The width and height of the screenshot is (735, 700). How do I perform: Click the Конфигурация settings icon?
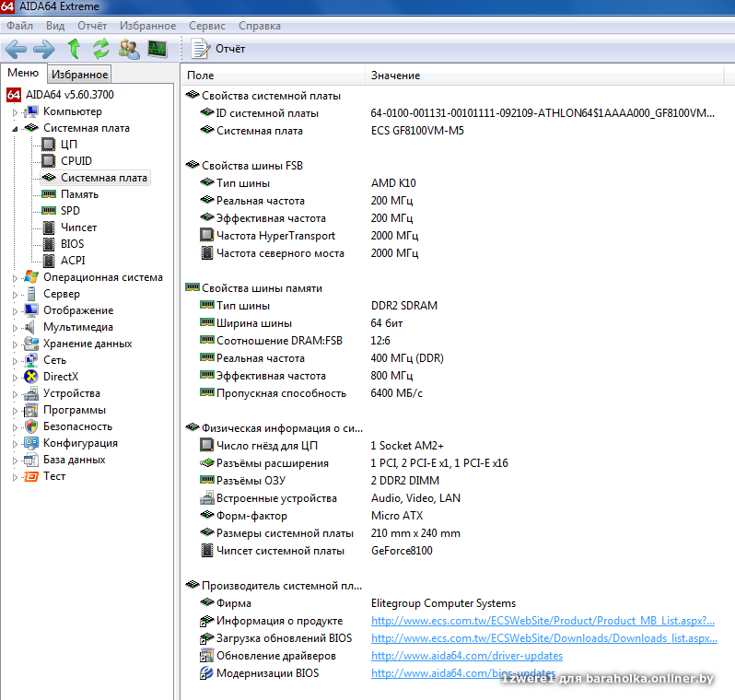point(31,443)
